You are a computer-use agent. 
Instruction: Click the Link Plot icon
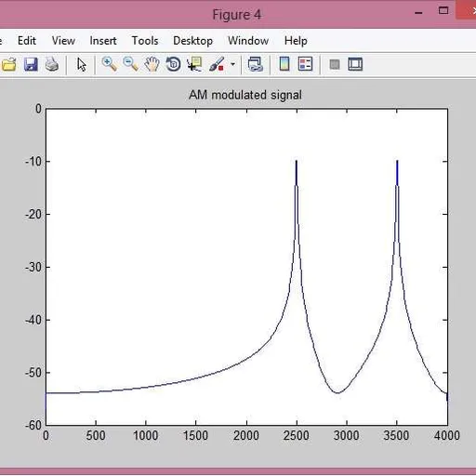[x=256, y=64]
